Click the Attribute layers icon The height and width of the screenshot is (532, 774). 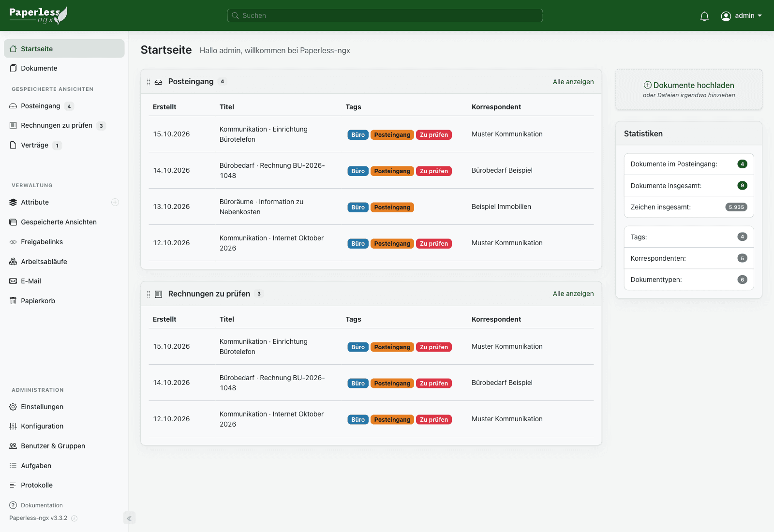(x=13, y=202)
